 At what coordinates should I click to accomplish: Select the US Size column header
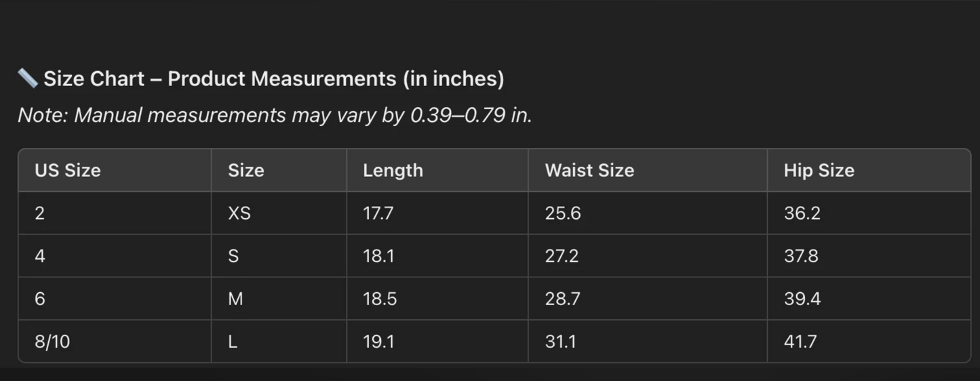click(68, 170)
